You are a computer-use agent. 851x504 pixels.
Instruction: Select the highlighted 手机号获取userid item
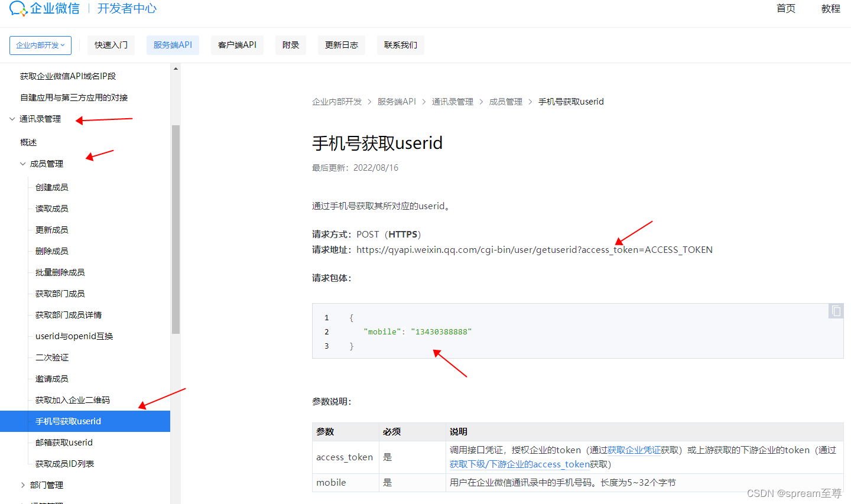click(85, 421)
